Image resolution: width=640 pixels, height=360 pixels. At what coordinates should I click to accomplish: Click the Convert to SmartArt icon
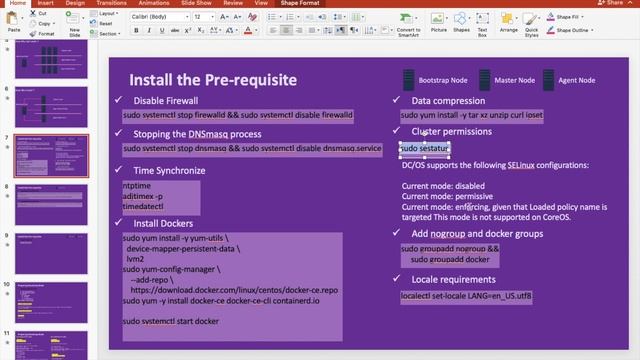tap(406, 18)
